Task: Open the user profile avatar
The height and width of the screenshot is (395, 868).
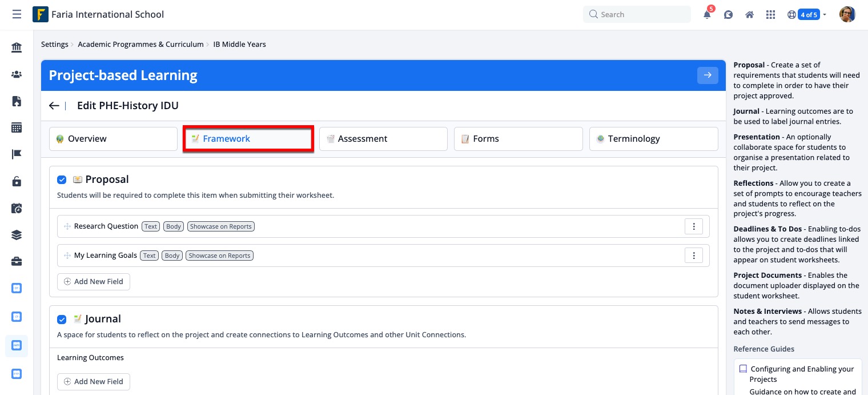Action: (847, 15)
